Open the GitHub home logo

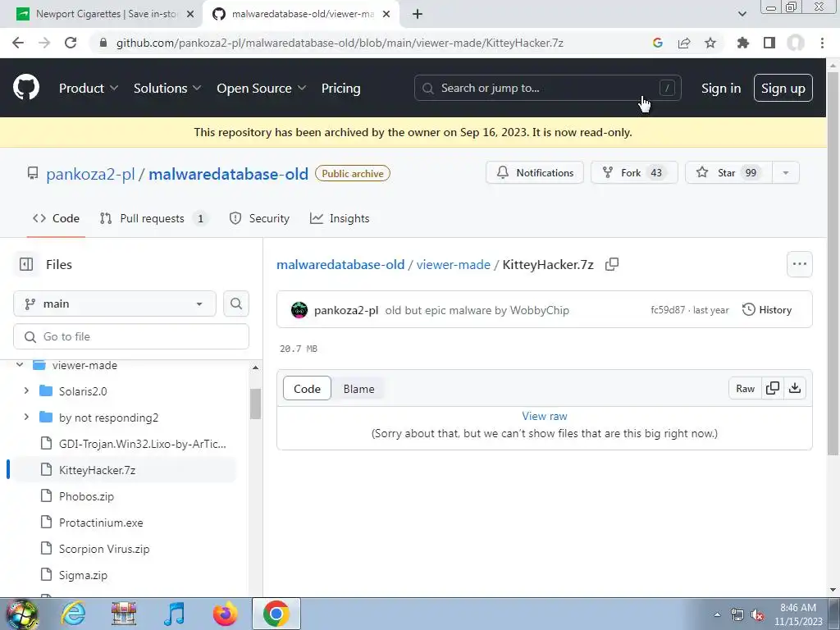(x=25, y=88)
